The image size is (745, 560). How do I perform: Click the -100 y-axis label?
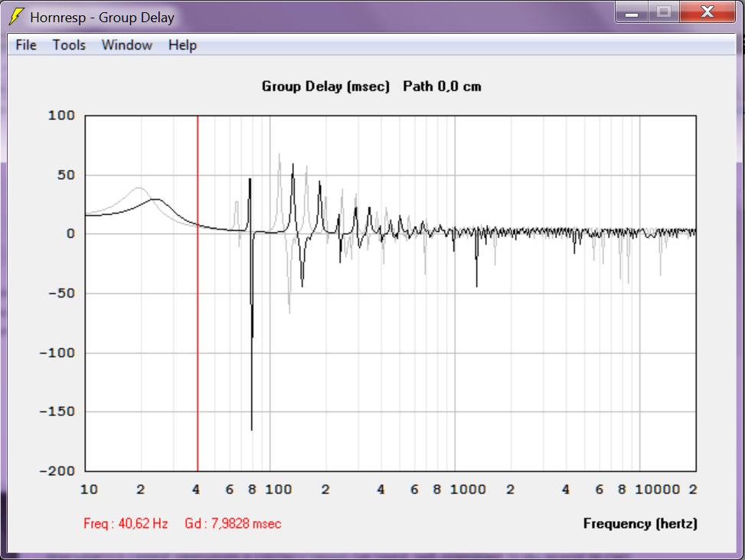(57, 353)
